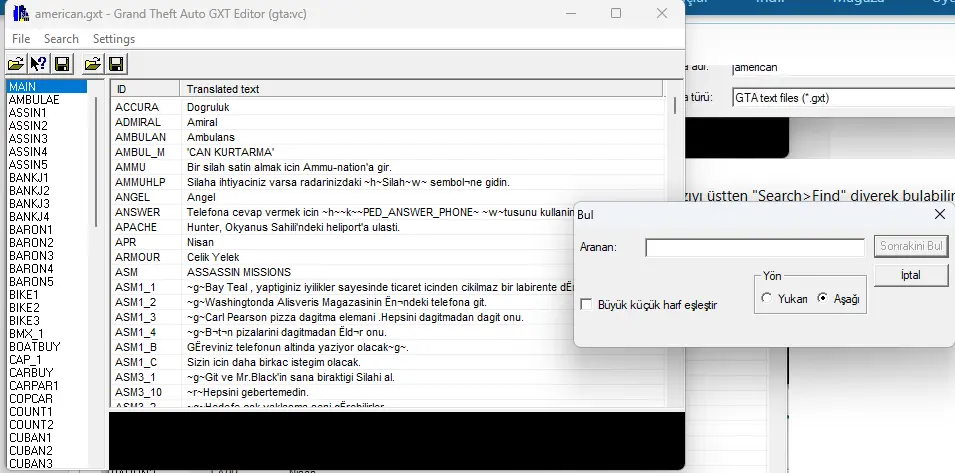Select the ASM row ASSASSIN MISSIONS
This screenshot has height=473, width=955.
point(343,272)
